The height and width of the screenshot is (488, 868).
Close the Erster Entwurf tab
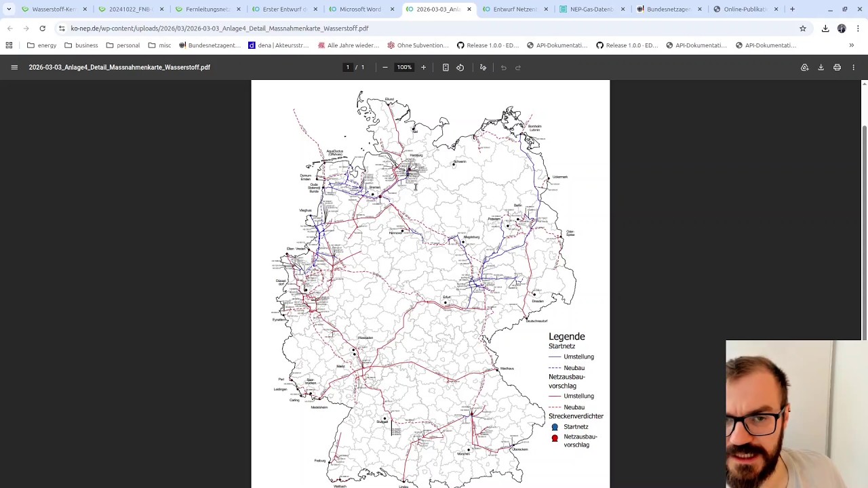315,9
